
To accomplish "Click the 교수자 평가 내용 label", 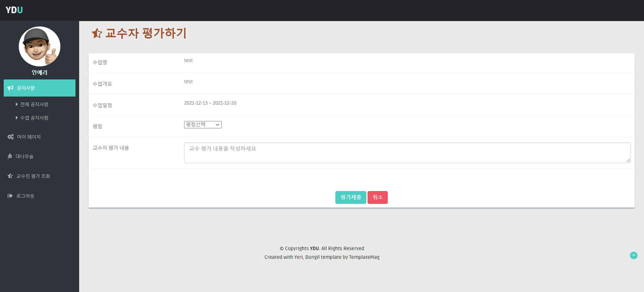I will (x=111, y=148).
